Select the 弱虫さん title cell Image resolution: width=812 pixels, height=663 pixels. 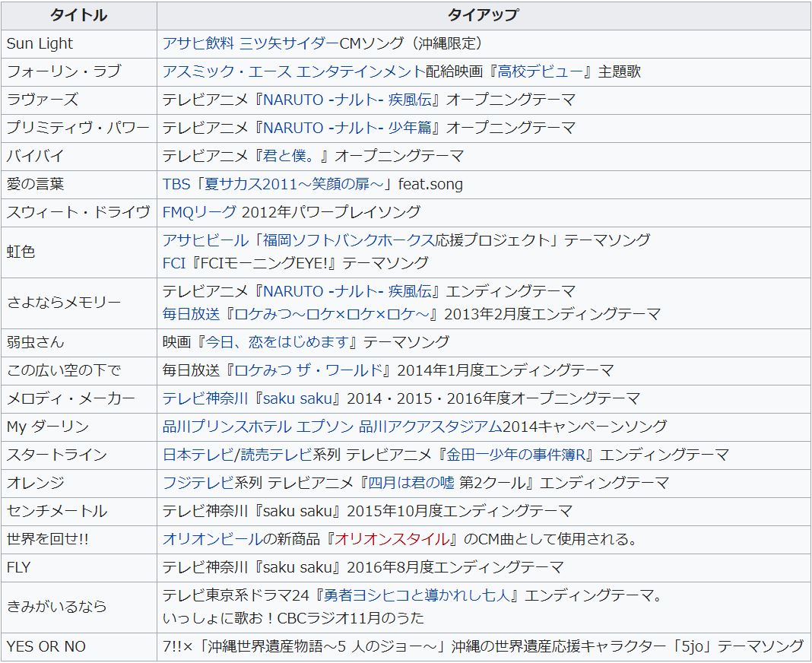[x=79, y=342]
